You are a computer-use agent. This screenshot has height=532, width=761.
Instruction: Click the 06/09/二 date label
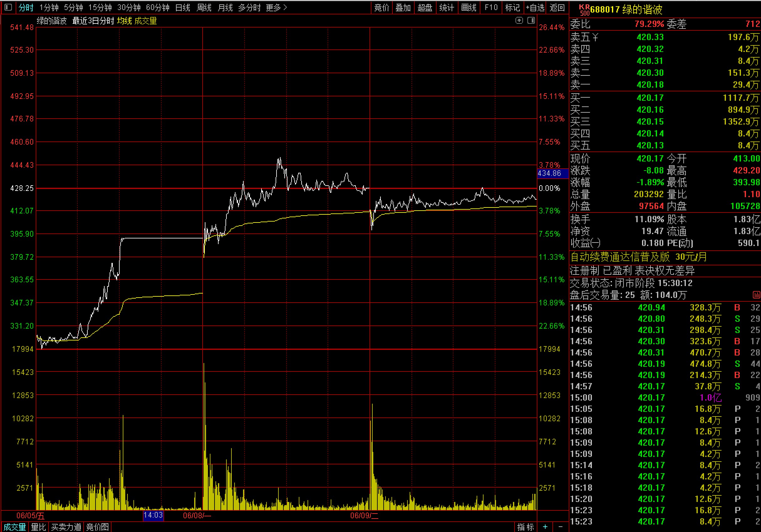click(x=364, y=516)
